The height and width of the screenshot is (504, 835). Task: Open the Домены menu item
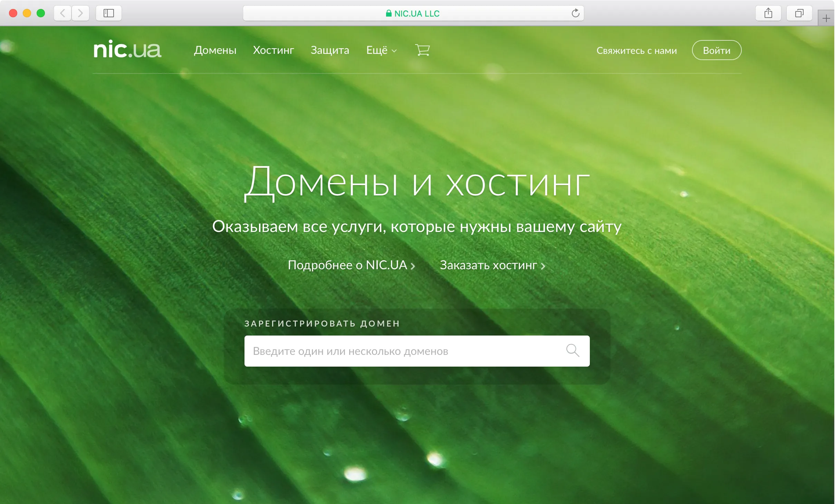(215, 50)
